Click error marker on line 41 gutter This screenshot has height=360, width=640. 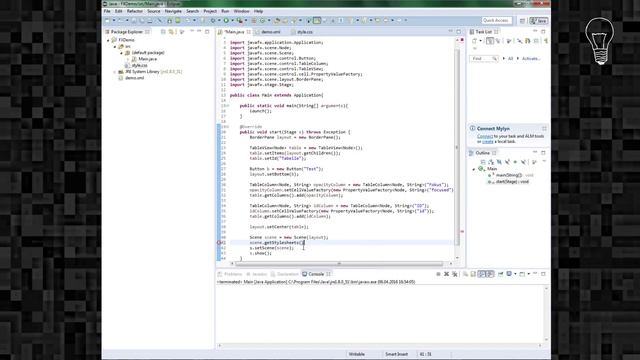[x=219, y=243]
